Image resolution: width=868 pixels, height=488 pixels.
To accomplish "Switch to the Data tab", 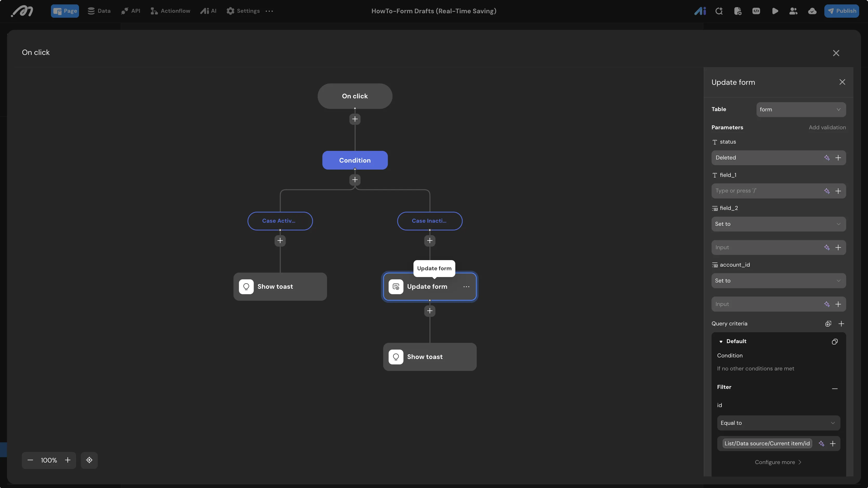I will (99, 11).
